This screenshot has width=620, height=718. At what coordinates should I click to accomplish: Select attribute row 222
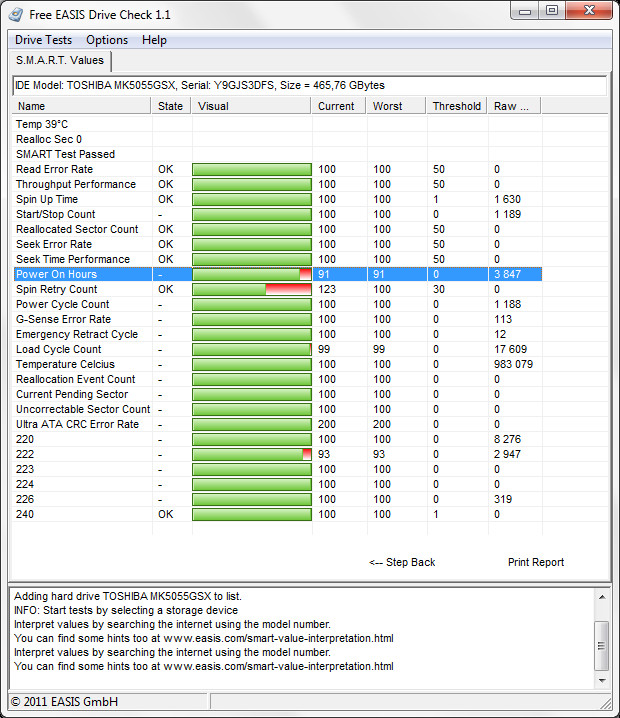[x=277, y=454]
